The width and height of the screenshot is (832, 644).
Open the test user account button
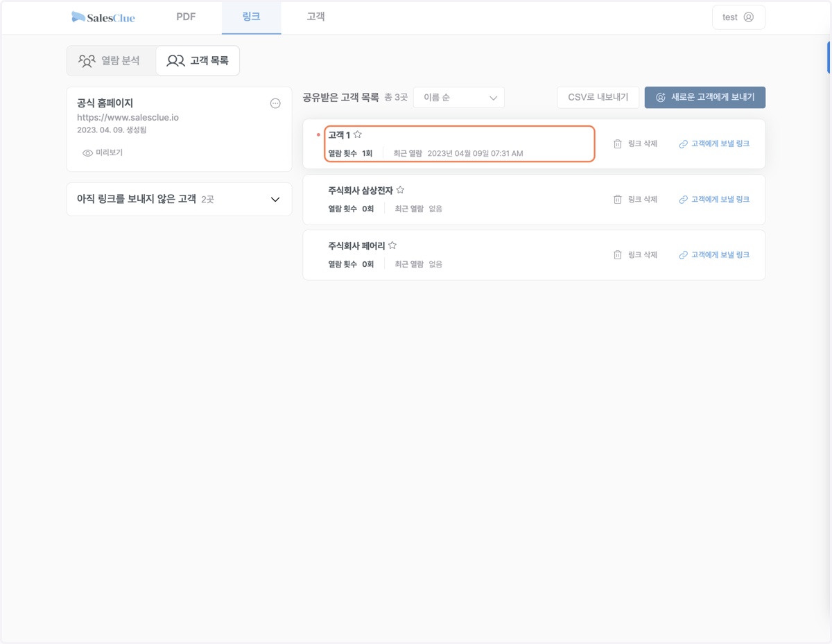[738, 17]
